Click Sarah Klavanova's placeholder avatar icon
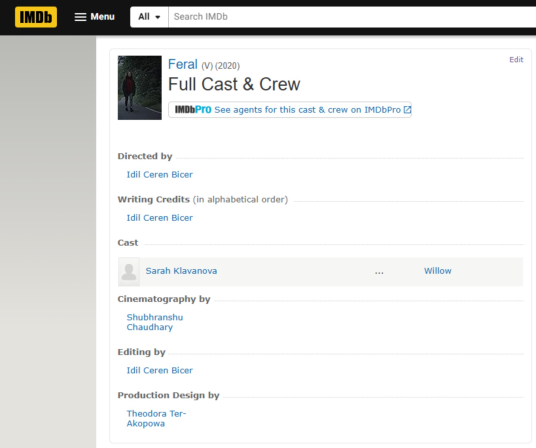Viewport: 536px width, 448px height. coord(129,272)
